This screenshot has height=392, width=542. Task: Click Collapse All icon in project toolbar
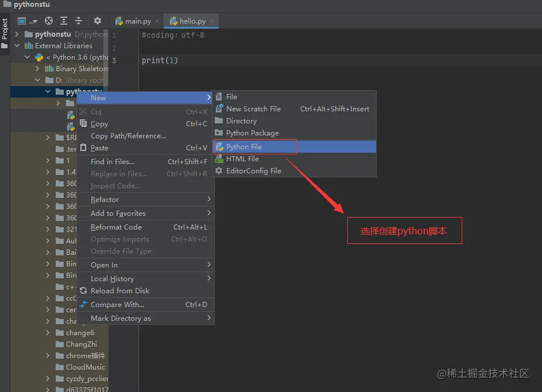click(x=79, y=21)
